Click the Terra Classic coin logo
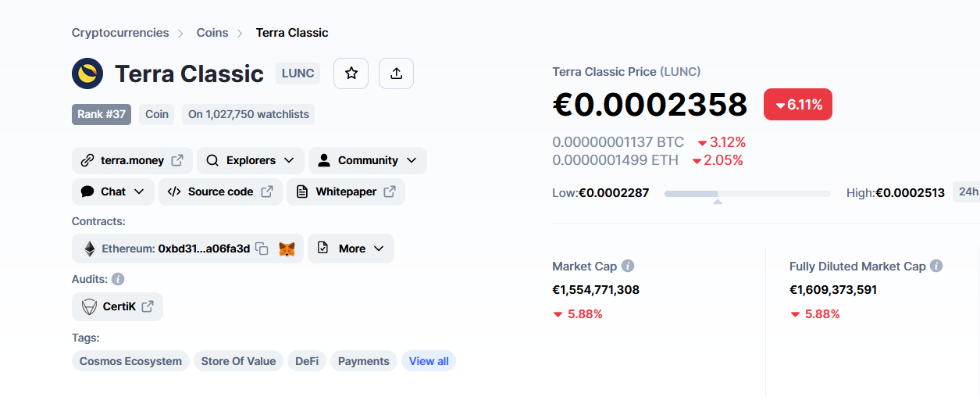 (x=87, y=73)
